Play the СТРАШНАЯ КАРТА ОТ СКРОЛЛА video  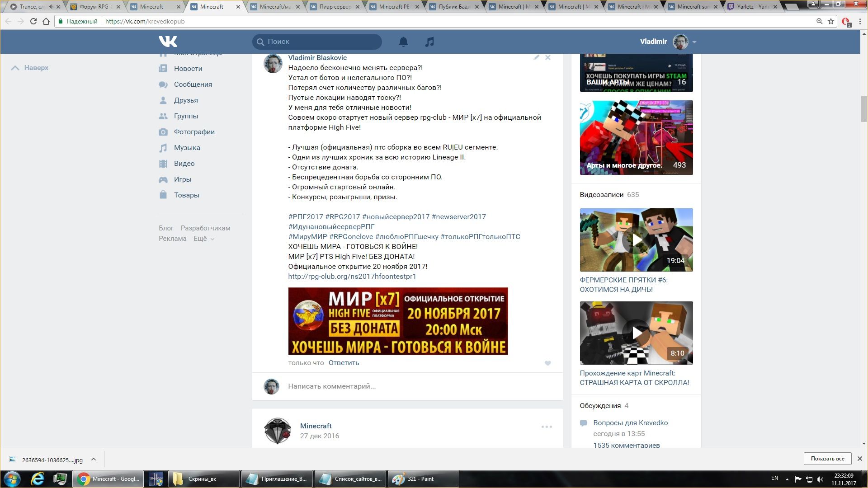pos(636,333)
